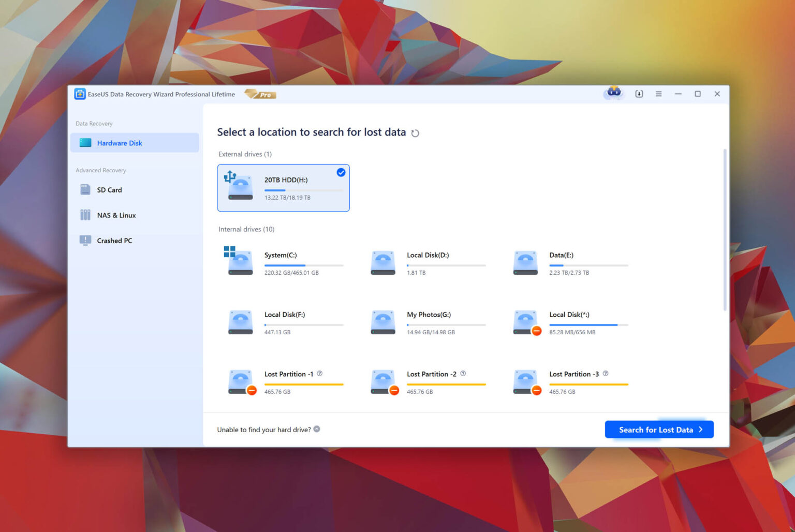Click the Pro badge next to the title
The height and width of the screenshot is (532, 795).
[x=260, y=94]
